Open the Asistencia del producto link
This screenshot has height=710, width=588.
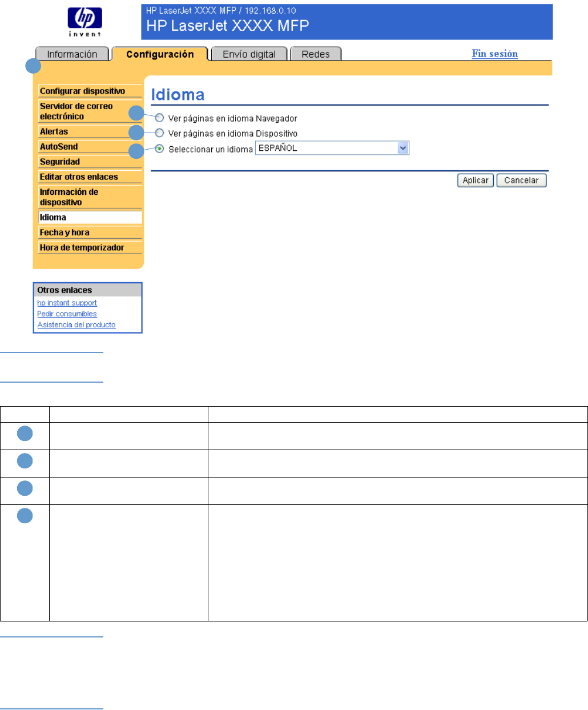[x=76, y=324]
